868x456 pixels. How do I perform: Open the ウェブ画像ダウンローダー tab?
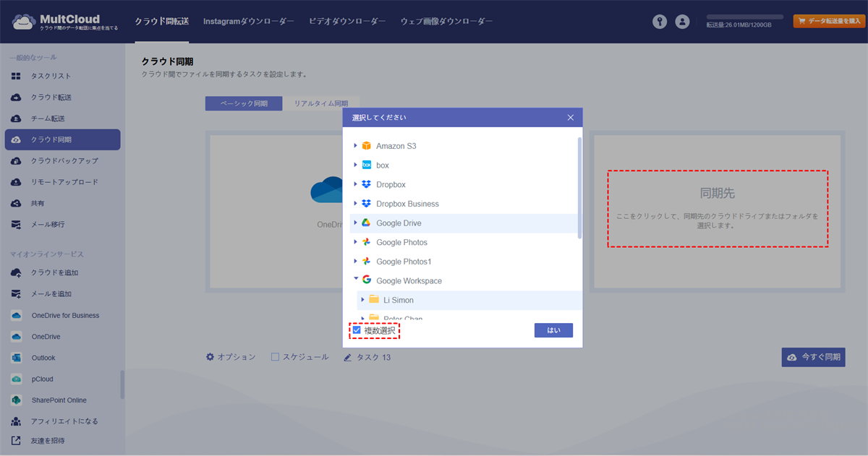(x=447, y=22)
